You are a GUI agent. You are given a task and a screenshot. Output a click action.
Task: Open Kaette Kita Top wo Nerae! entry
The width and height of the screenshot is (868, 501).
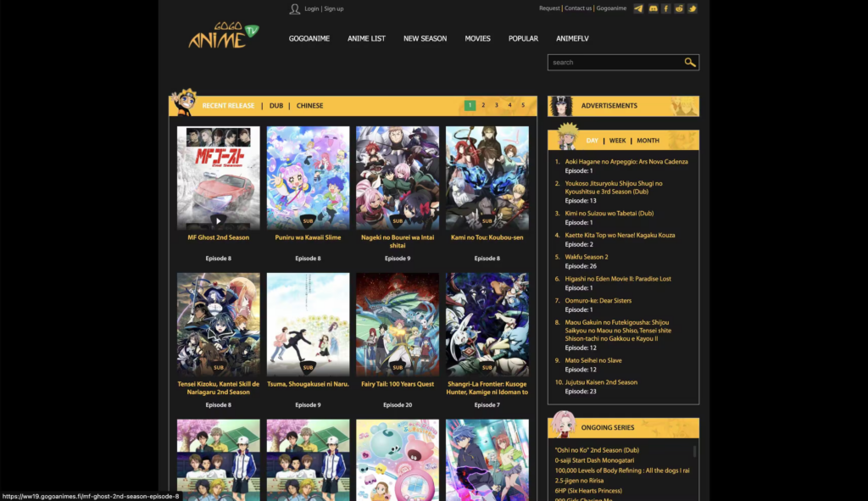pos(620,236)
